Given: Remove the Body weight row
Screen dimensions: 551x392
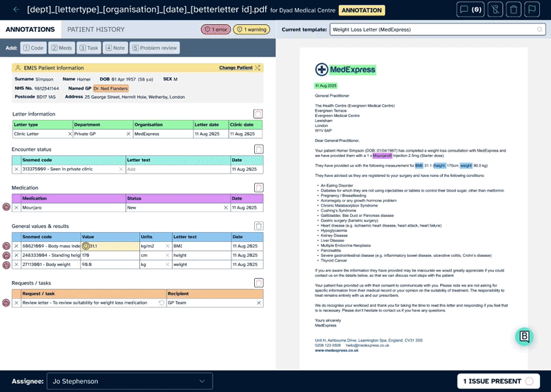Looking at the screenshot, I should click(x=16, y=265).
